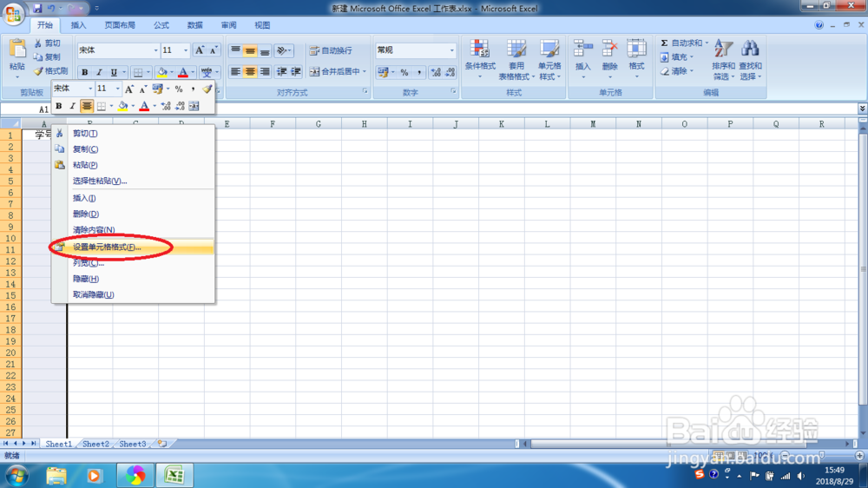Click the orientation (text angle) icon

tap(284, 51)
